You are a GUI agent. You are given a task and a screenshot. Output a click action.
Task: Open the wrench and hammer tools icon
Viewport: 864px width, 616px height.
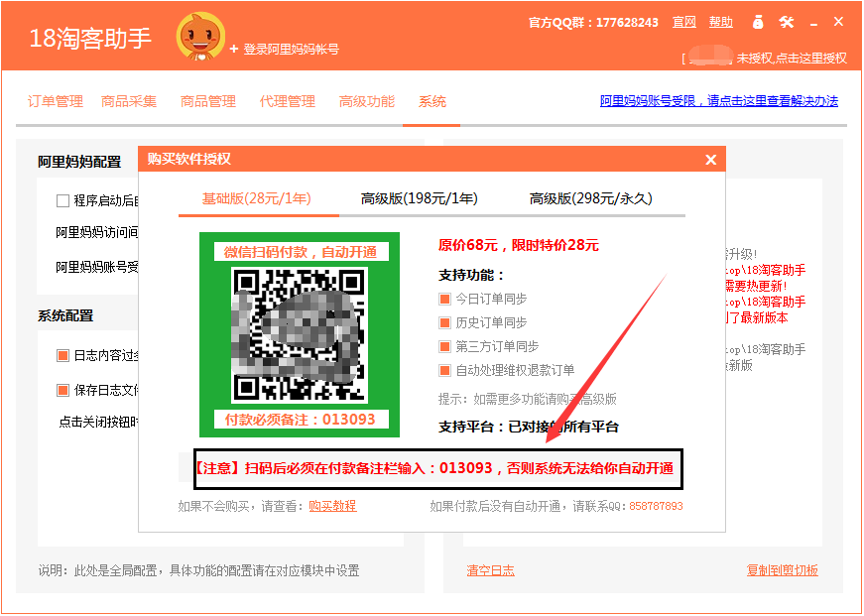(x=787, y=22)
